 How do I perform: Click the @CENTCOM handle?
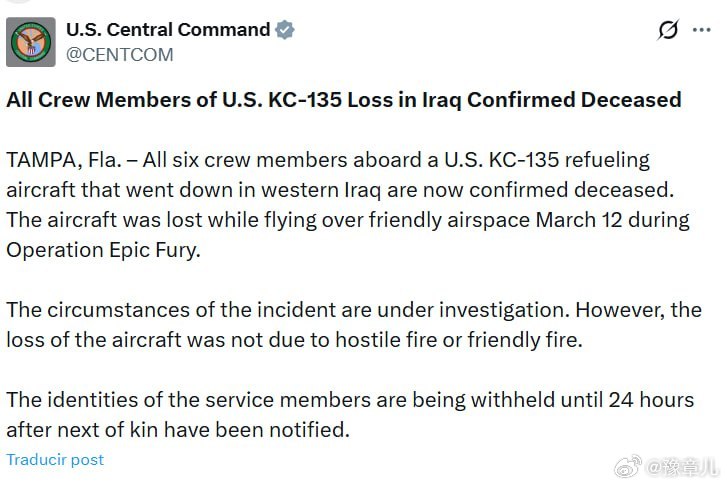click(119, 55)
